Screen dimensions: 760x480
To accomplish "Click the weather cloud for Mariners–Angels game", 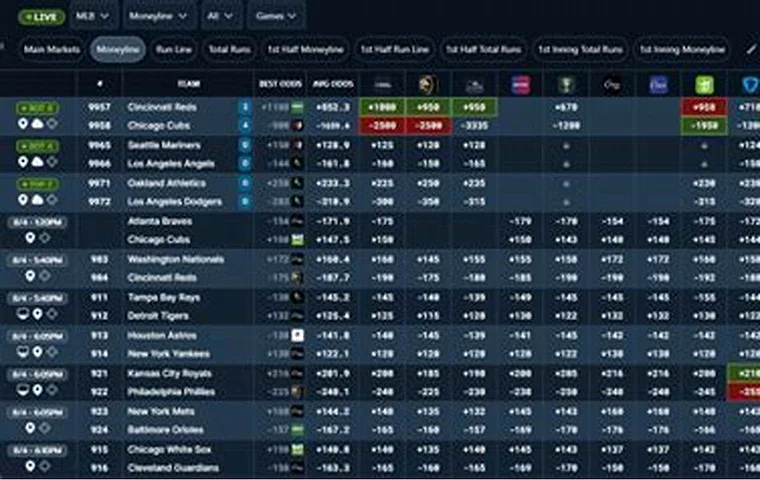I will pyautogui.click(x=37, y=161).
